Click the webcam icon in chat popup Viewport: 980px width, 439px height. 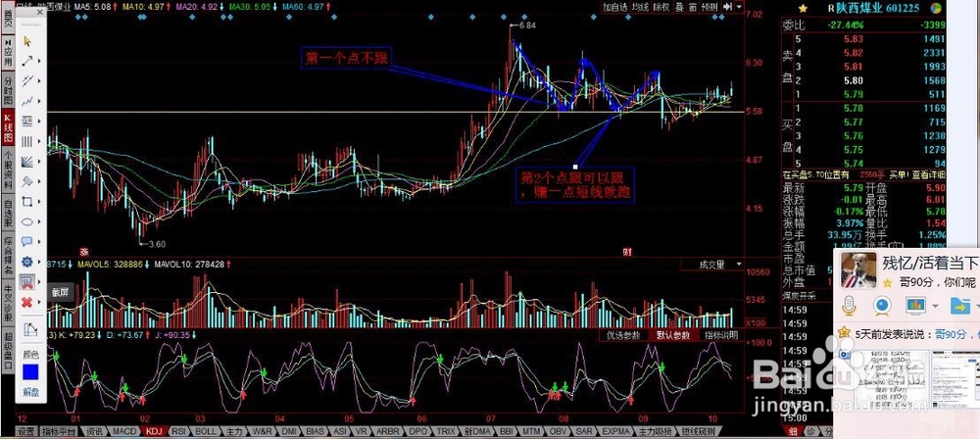882,306
